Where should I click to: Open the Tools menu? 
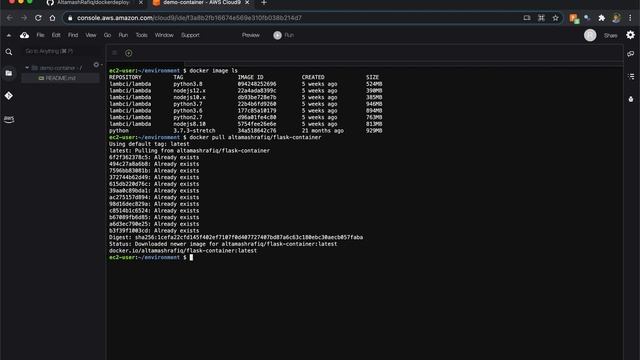pos(142,36)
